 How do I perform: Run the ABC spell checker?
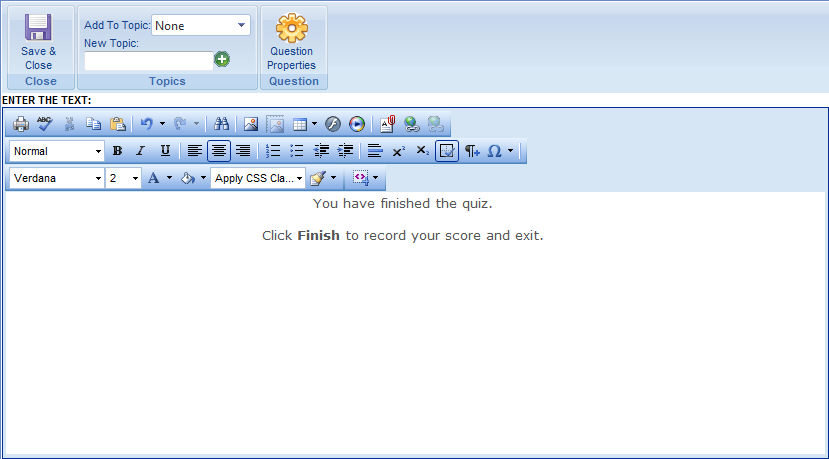coord(45,124)
